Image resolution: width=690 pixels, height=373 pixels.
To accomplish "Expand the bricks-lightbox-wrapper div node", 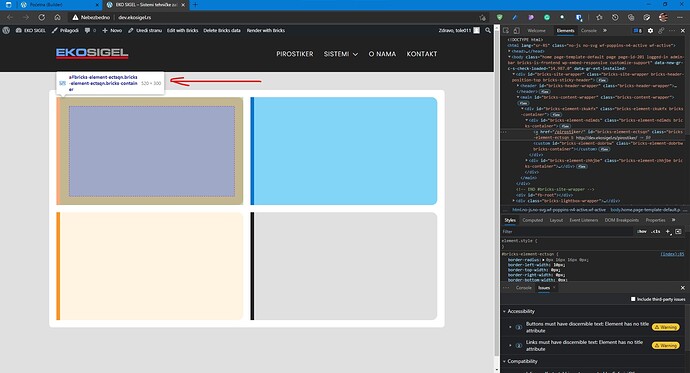I will pos(514,201).
